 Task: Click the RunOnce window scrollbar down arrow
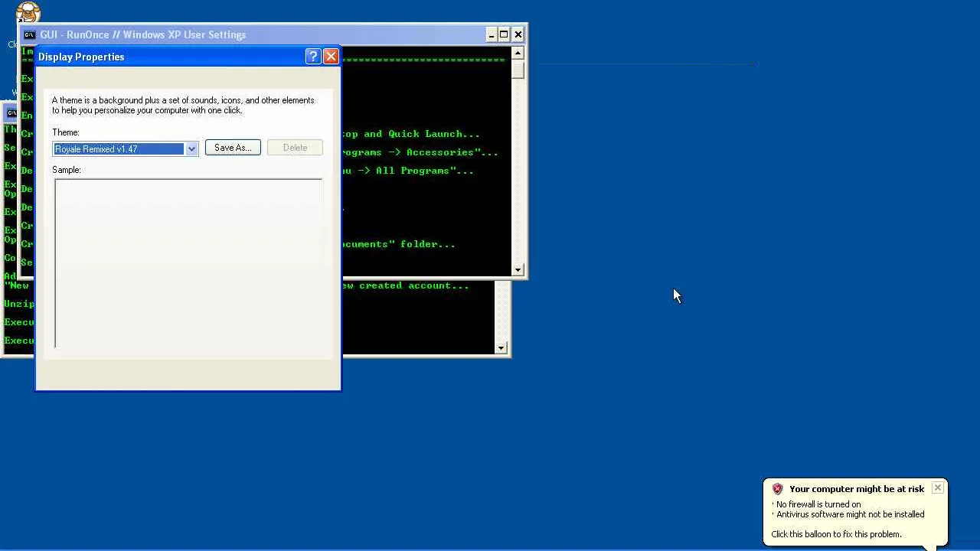[x=518, y=269]
